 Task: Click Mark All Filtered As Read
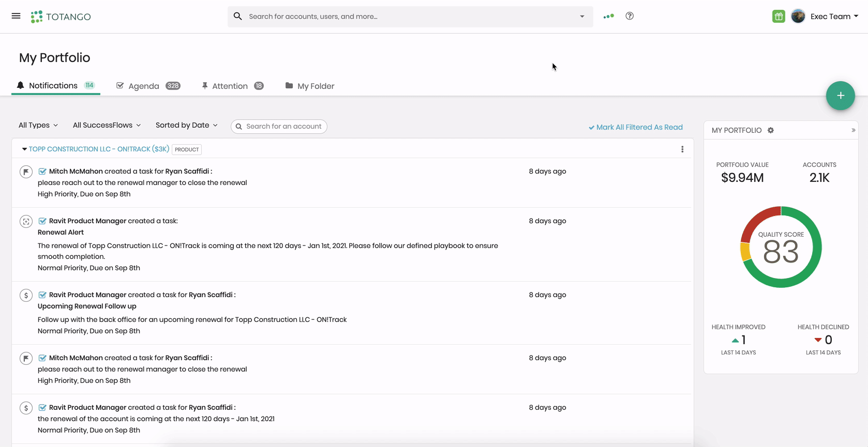pyautogui.click(x=636, y=127)
